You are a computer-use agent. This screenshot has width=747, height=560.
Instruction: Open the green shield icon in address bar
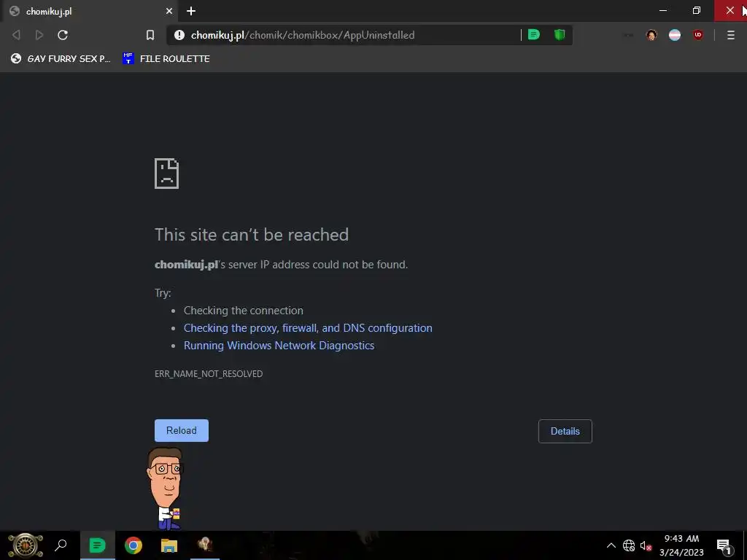[560, 34]
